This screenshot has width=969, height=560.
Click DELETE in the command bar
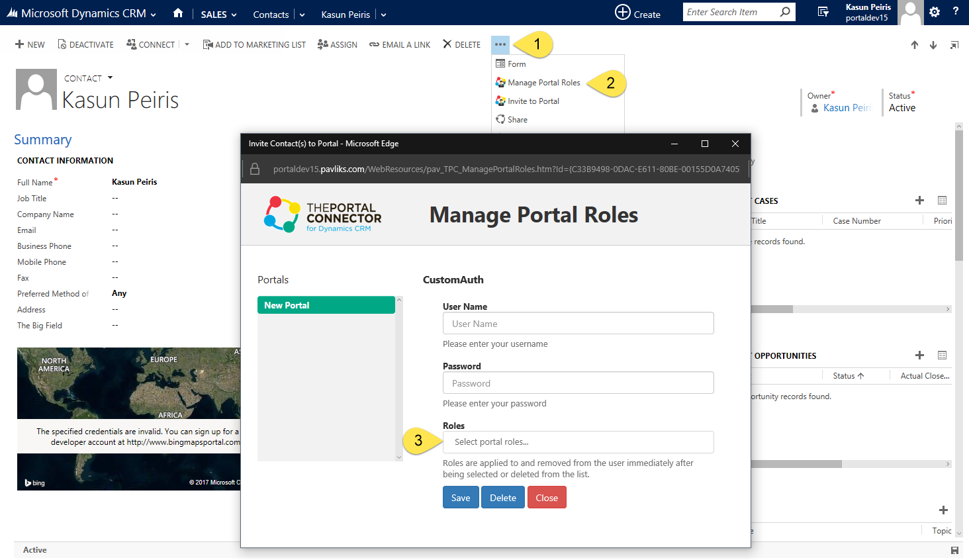[x=462, y=44]
